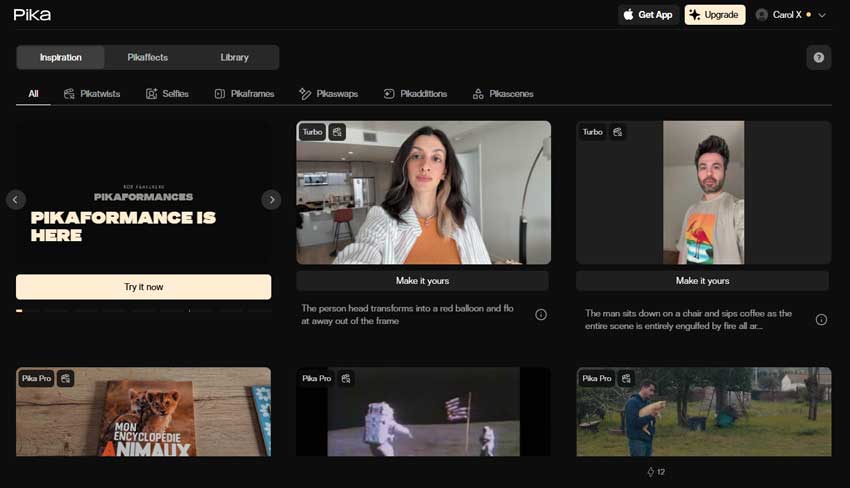Click the Try it now button
850x488 pixels.
click(x=144, y=287)
